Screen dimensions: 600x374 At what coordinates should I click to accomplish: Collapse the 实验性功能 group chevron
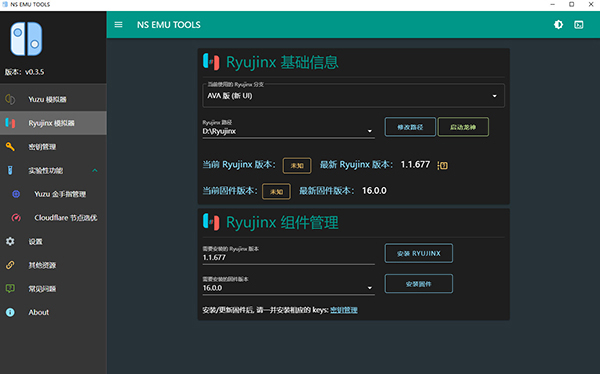coord(95,170)
